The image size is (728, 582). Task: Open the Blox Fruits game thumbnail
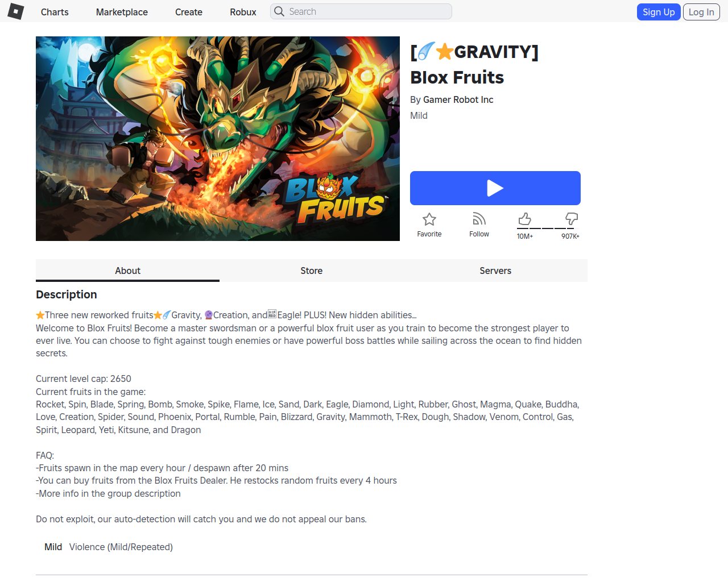pyautogui.click(x=218, y=139)
